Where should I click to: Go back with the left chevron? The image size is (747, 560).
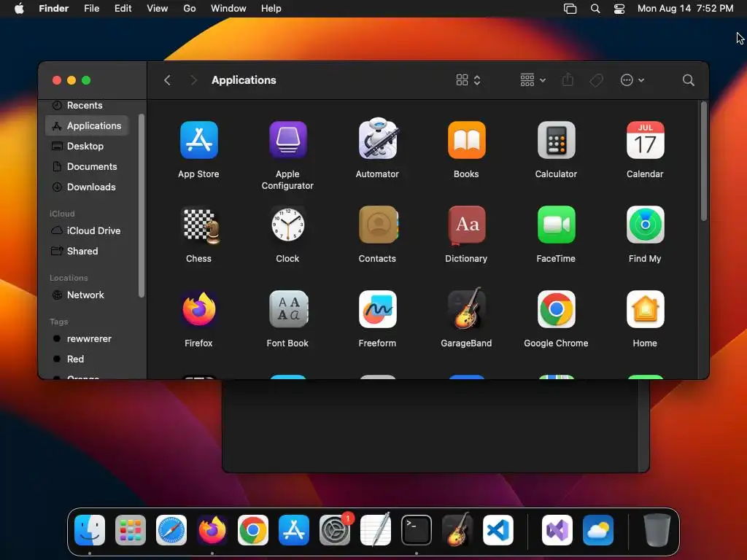[x=167, y=80]
